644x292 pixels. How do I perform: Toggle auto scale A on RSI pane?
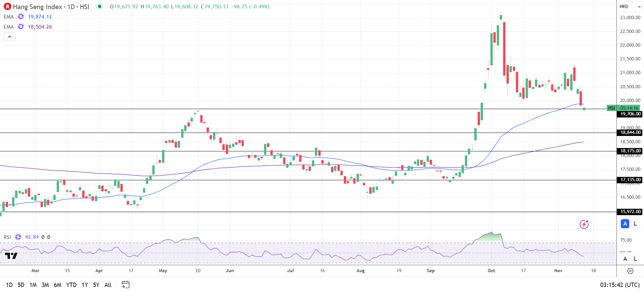[x=625, y=259]
